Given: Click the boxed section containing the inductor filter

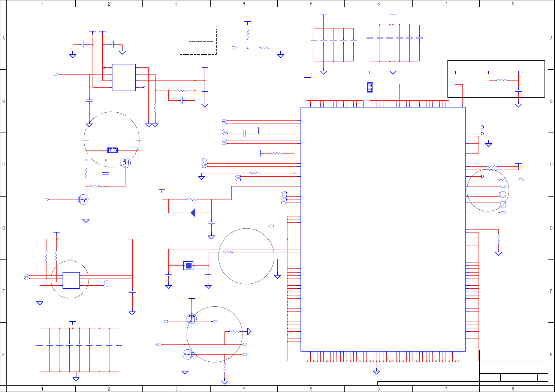Looking at the screenshot, I should (496, 79).
